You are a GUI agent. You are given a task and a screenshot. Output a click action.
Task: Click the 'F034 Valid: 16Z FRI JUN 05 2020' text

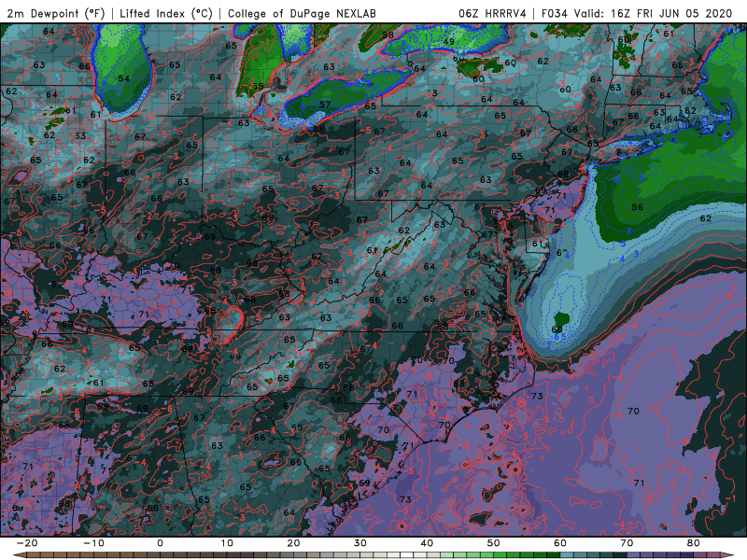tap(637, 14)
